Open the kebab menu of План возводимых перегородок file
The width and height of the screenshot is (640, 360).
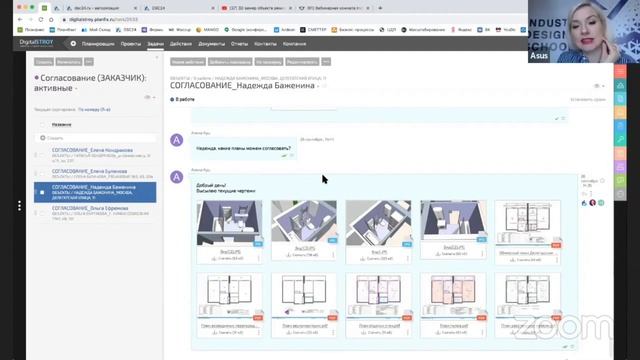tap(258, 333)
